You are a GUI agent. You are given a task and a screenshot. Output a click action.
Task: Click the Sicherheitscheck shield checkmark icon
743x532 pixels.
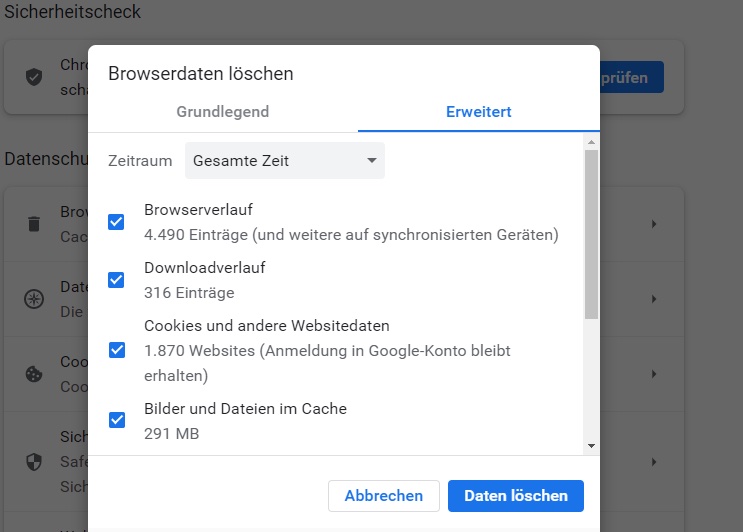[x=34, y=77]
